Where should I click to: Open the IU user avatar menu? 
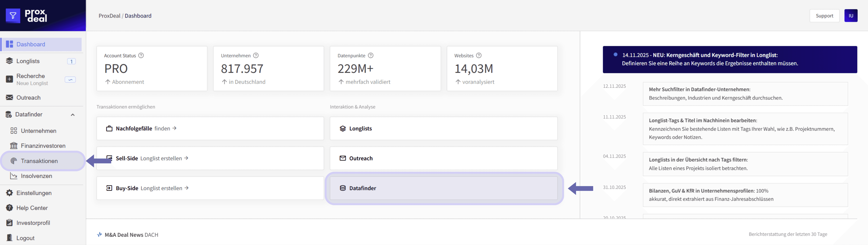point(850,16)
